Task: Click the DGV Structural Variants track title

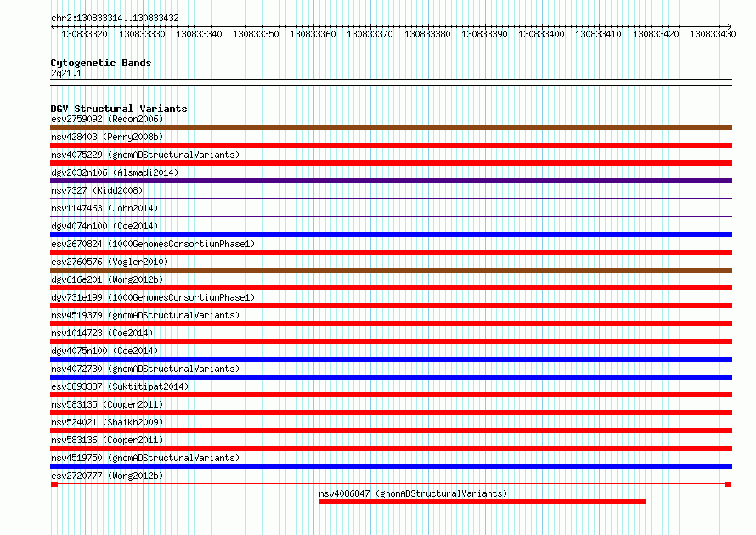Action: tap(119, 109)
